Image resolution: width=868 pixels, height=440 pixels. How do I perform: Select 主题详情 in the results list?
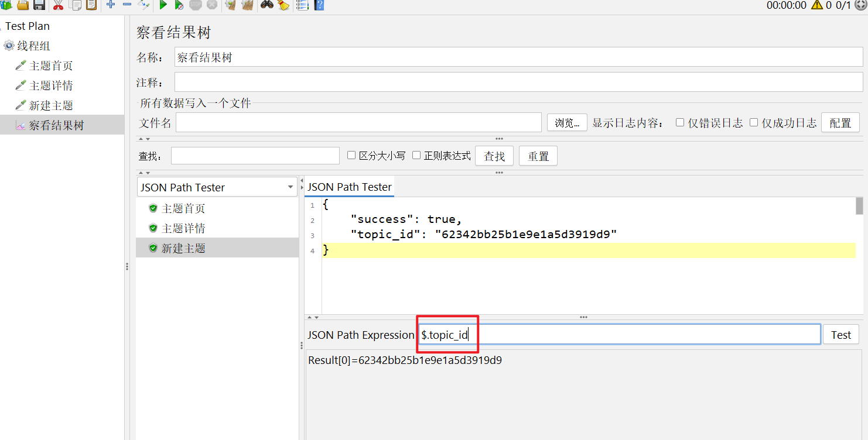coord(183,228)
